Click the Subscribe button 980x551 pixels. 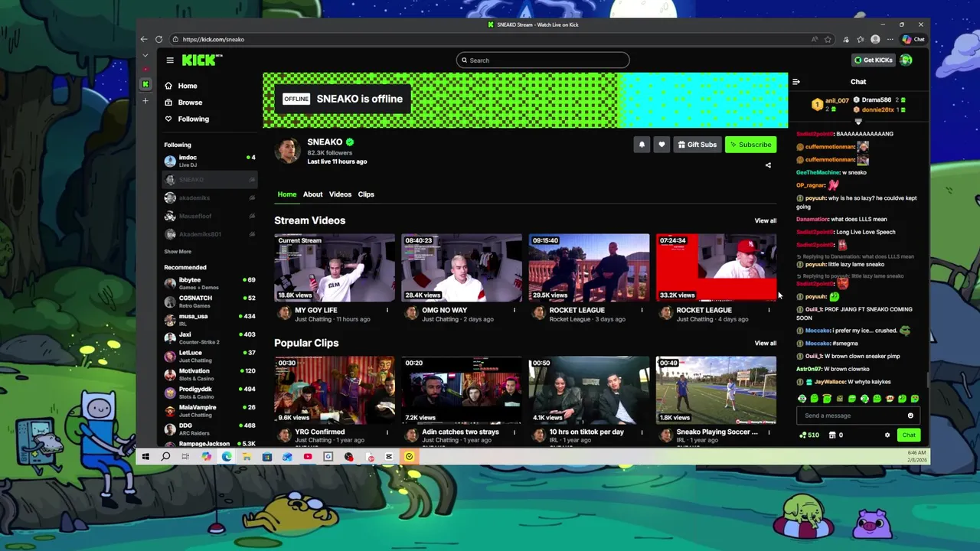[x=750, y=145]
